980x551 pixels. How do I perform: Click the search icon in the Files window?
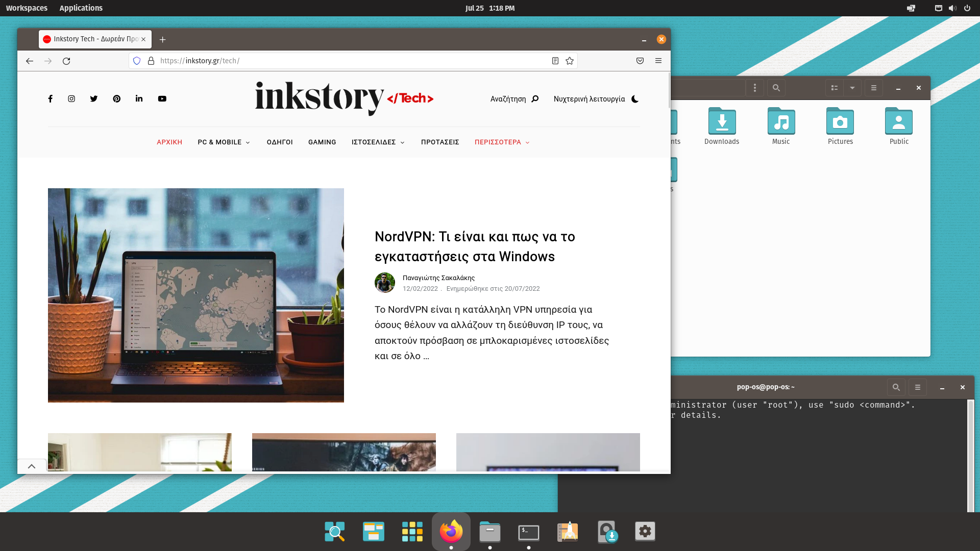[776, 87]
